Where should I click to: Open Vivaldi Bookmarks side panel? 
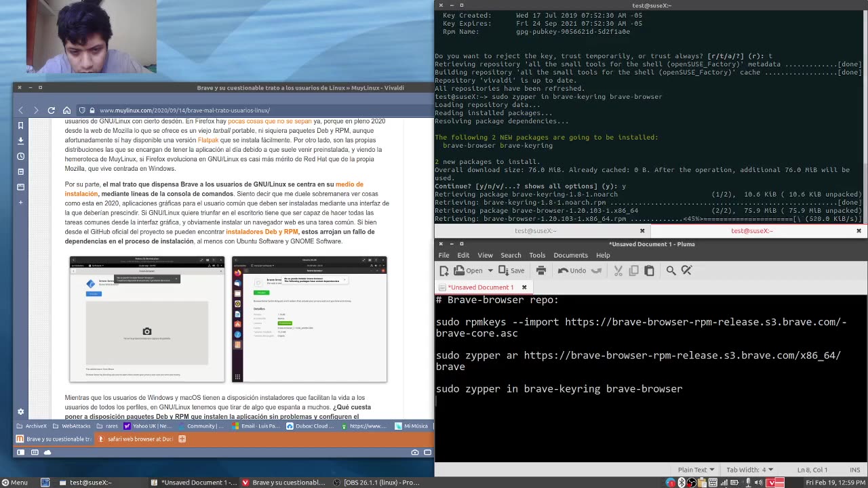(x=20, y=125)
